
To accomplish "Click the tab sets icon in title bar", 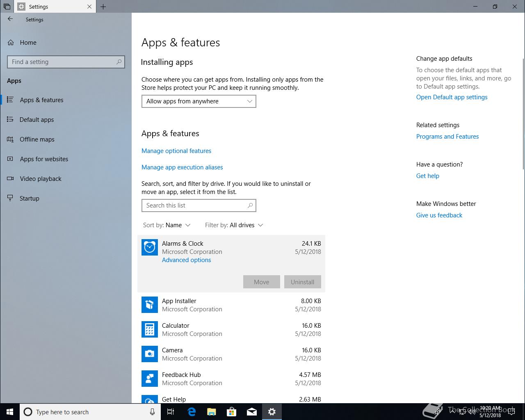I will pyautogui.click(x=7, y=7).
